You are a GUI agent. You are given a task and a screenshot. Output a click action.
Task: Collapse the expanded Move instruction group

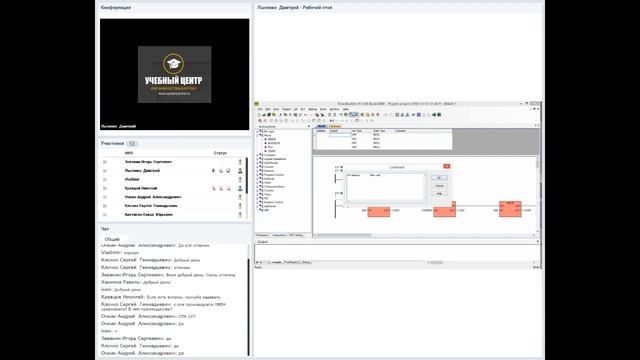coord(258,136)
